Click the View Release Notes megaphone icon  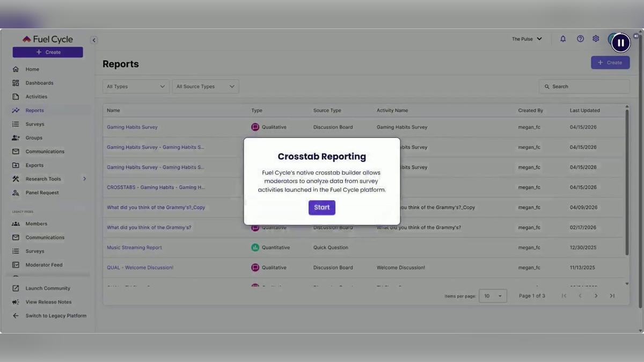point(16,302)
